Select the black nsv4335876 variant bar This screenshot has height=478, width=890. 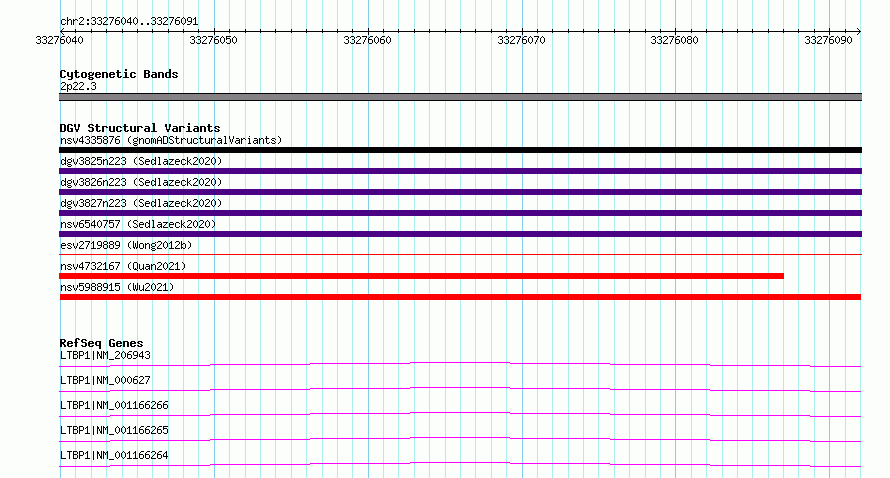point(460,150)
